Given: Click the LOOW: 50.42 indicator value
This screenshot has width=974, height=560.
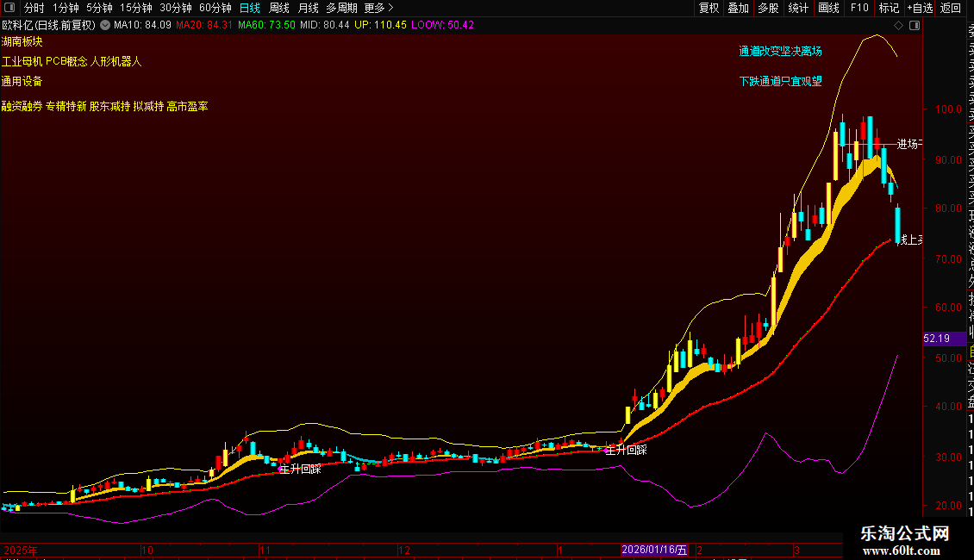Looking at the screenshot, I should click(442, 25).
